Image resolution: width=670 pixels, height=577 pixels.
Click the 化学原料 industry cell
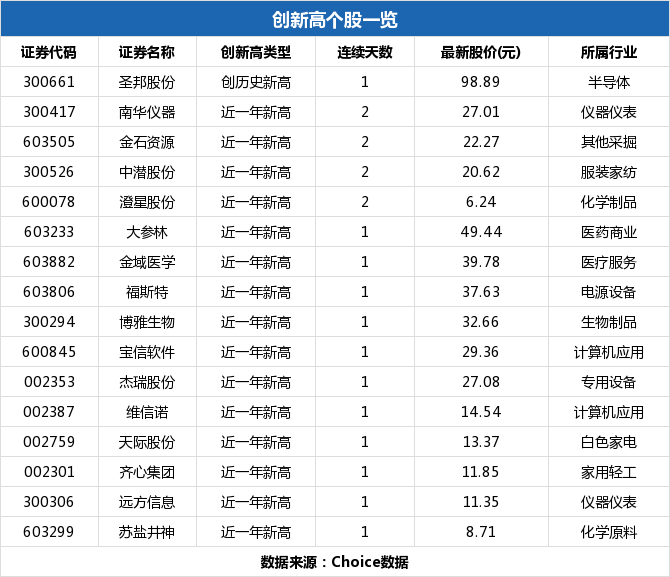click(608, 532)
